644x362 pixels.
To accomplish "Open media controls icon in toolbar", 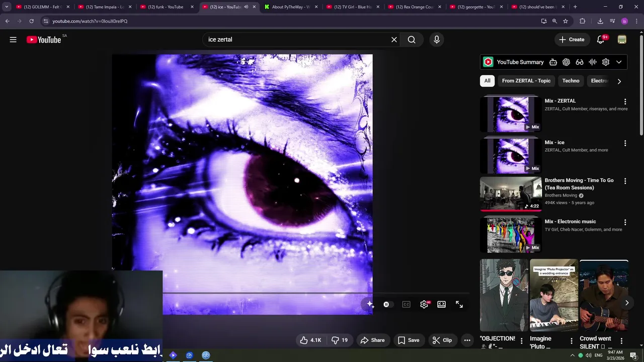I will tap(612, 21).
